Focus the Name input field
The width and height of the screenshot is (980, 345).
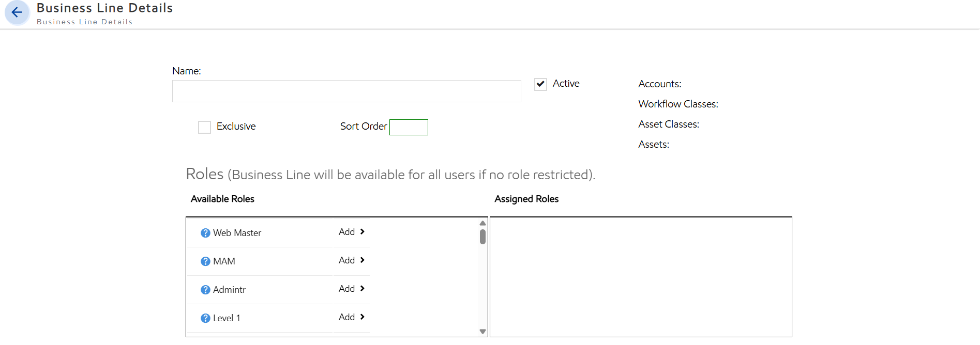coord(346,91)
